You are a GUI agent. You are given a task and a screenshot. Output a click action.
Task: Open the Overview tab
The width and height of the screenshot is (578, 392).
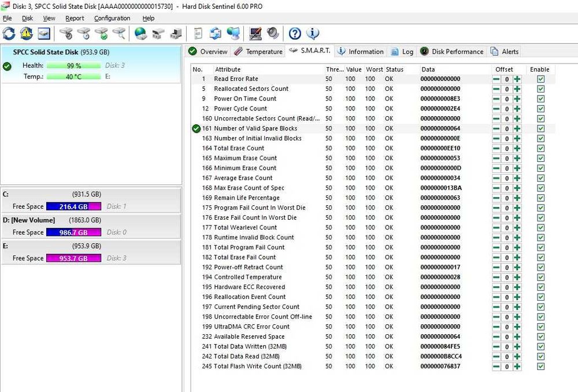(208, 51)
